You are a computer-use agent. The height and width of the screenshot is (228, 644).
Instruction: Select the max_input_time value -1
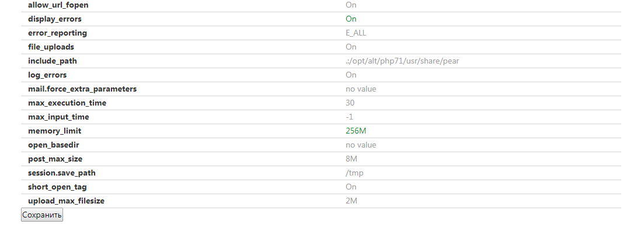click(x=349, y=117)
